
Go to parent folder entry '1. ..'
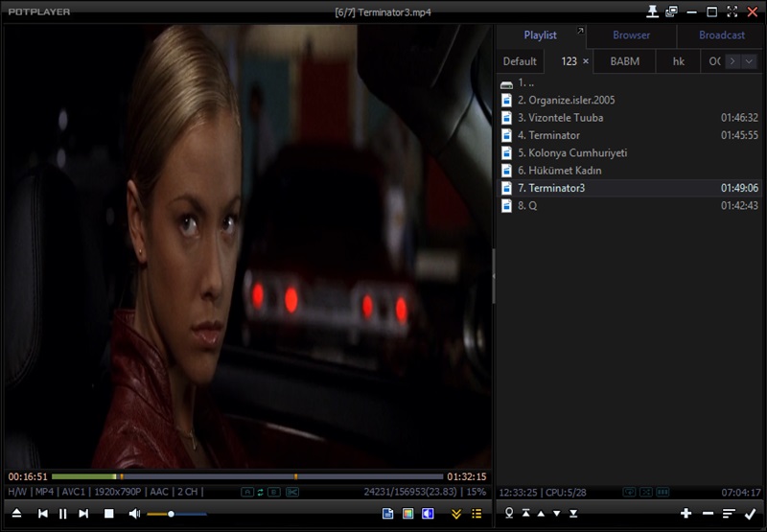[x=630, y=82]
